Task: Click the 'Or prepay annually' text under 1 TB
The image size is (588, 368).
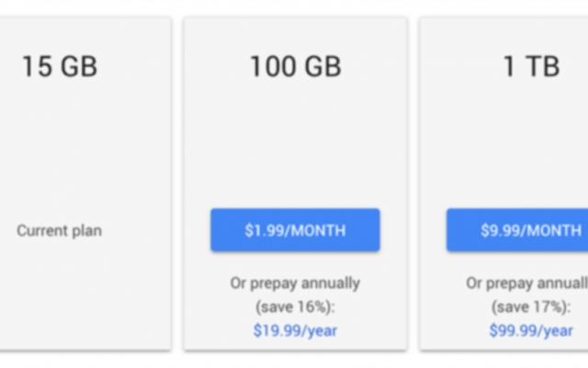Action: click(526, 283)
